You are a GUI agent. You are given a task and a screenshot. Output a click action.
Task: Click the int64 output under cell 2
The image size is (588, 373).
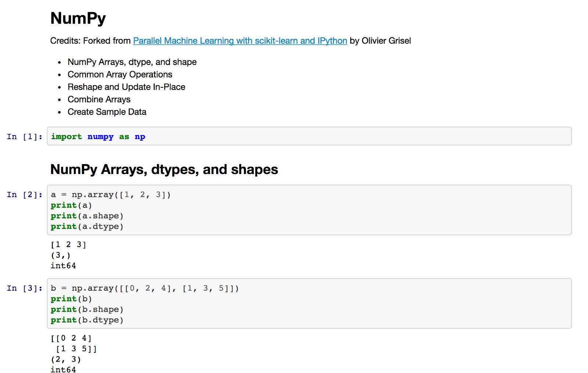coord(63,265)
